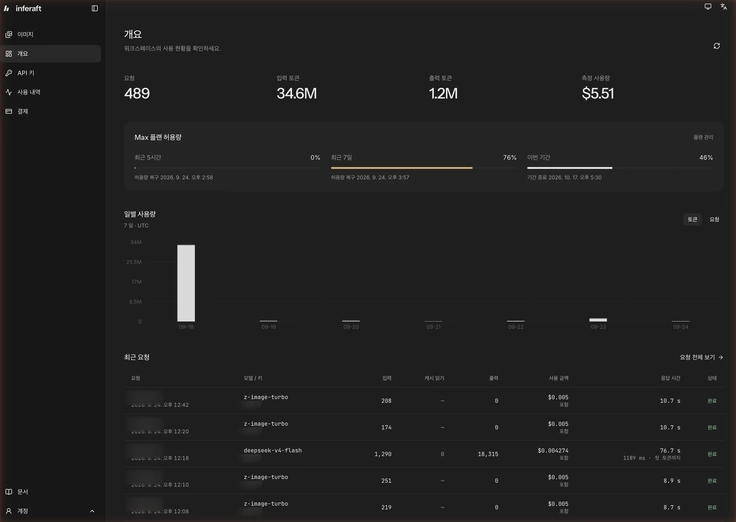Click the 76.7 s response time
This screenshot has width=736, height=522.
click(670, 450)
